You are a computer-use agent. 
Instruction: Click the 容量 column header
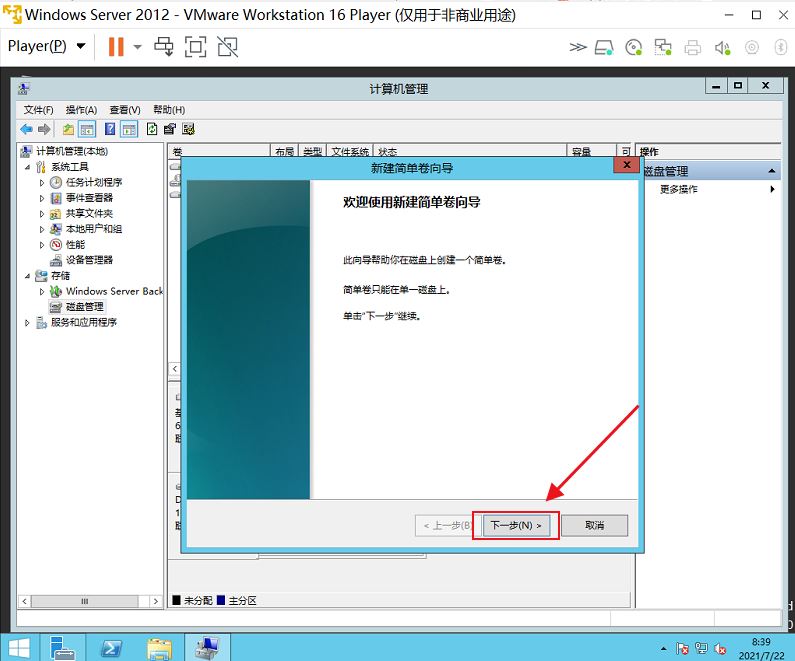[581, 151]
